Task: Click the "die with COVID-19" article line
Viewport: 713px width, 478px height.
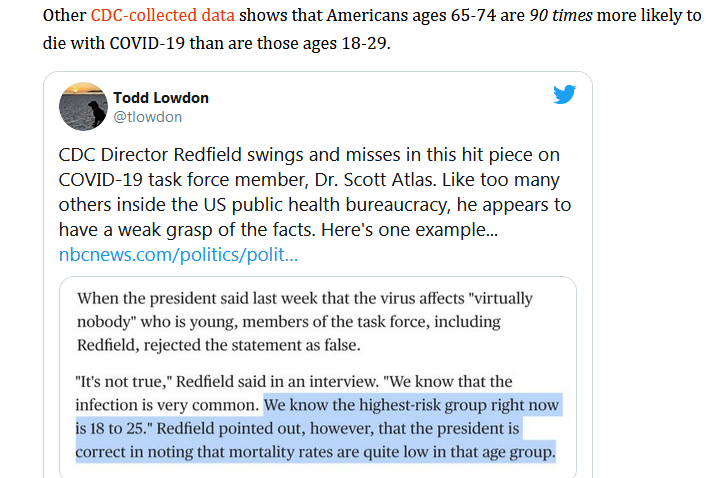Action: (118, 42)
